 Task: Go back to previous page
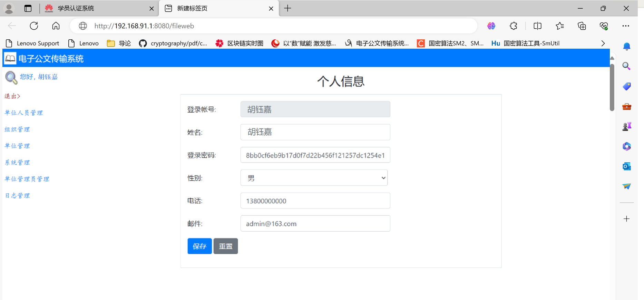tap(12, 26)
